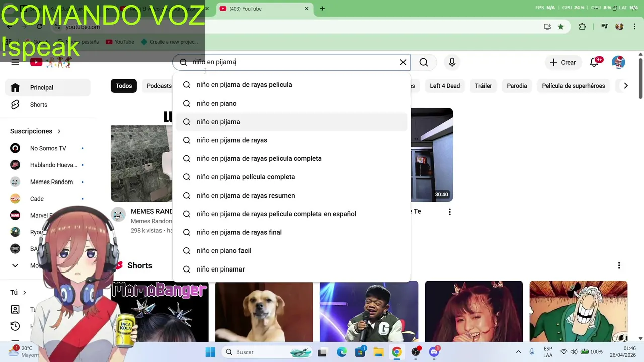Select the Todos filter chip
644x362 pixels.
pos(124,86)
